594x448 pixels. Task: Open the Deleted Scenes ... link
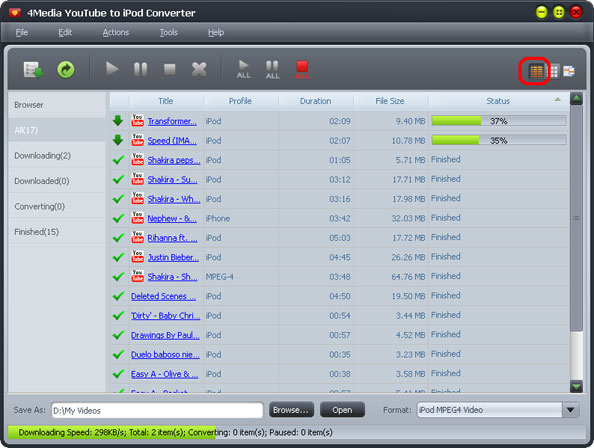tap(163, 296)
